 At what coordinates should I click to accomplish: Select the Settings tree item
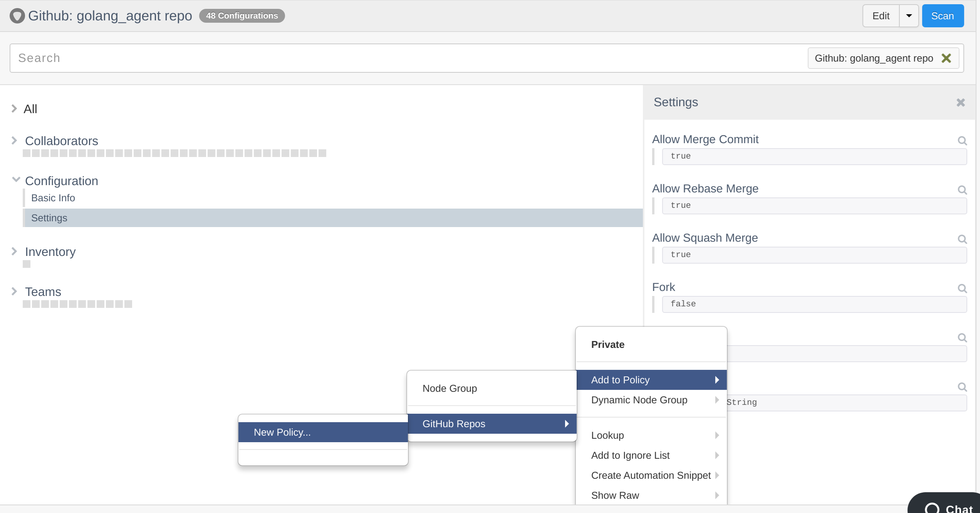pos(333,218)
